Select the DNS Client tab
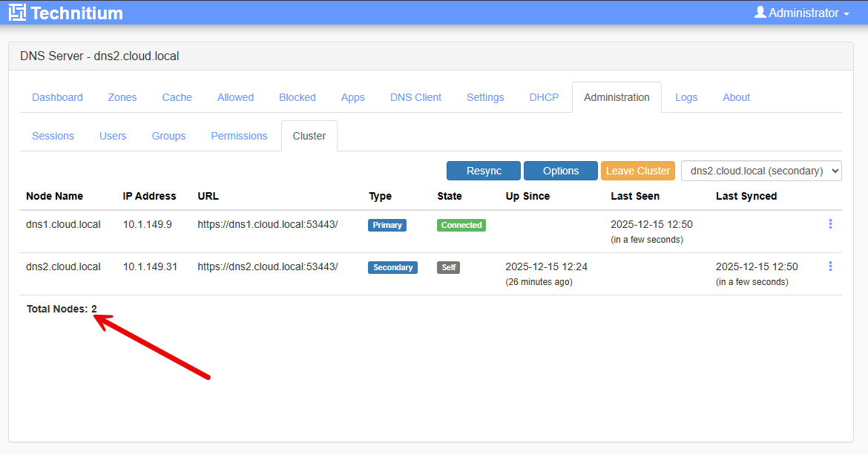 point(415,97)
